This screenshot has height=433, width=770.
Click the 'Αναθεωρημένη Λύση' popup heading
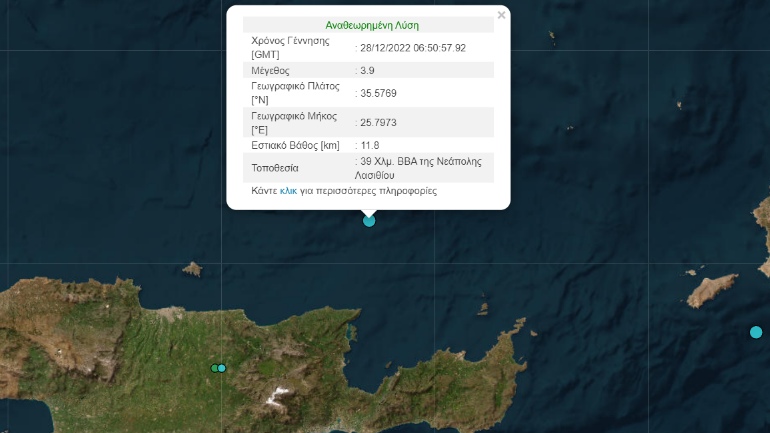coord(372,25)
